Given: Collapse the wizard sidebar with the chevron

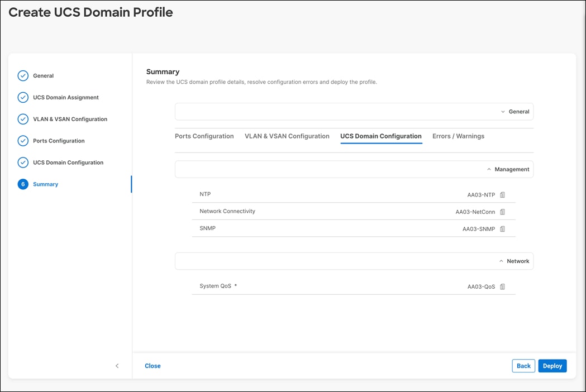Looking at the screenshot, I should [x=117, y=366].
